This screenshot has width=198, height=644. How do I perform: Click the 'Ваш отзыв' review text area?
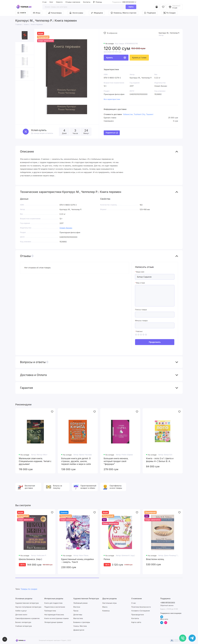(x=155, y=295)
